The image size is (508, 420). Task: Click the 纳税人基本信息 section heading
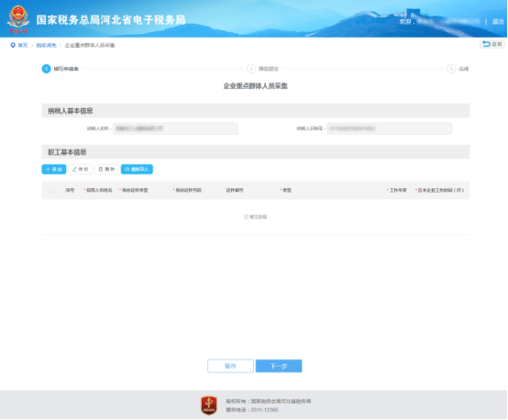coord(71,111)
